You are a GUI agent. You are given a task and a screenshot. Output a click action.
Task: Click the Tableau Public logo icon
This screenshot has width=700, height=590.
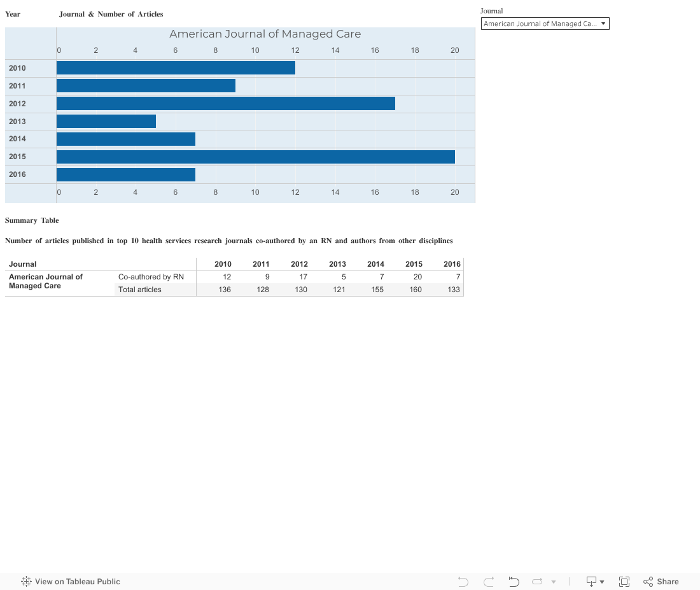(26, 581)
